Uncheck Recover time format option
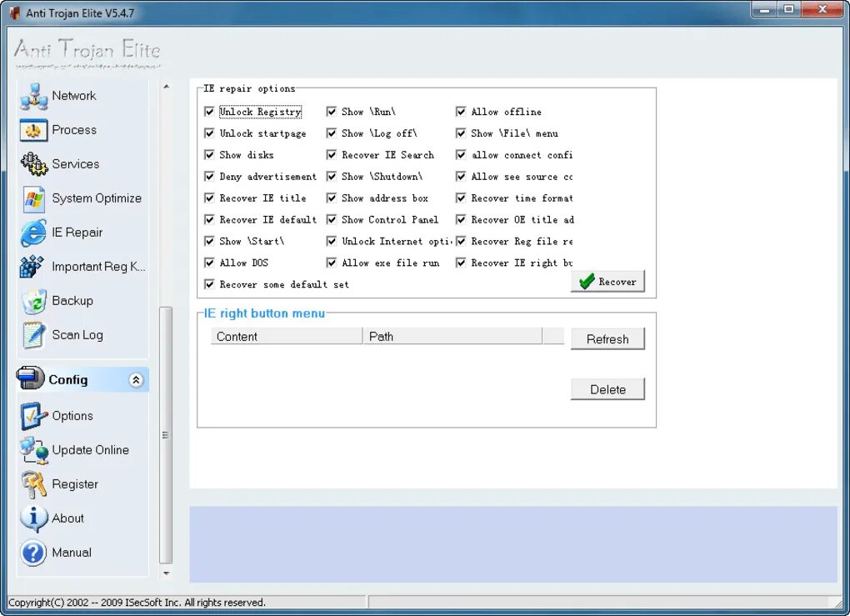Viewport: 850px width, 616px height. tap(461, 198)
